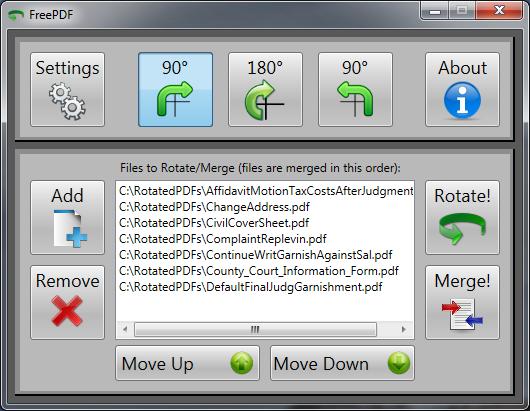Choose the 180° rotation option
This screenshot has width=530, height=411.
pyautogui.click(x=265, y=90)
